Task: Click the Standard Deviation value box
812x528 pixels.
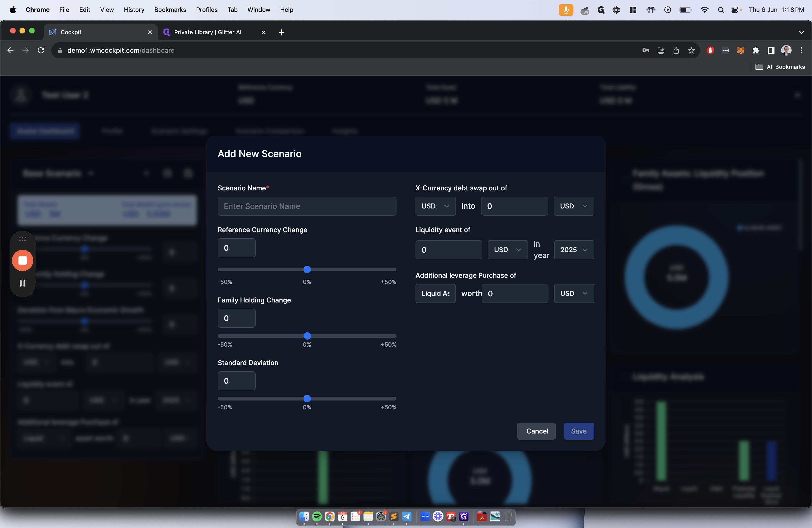Action: pyautogui.click(x=236, y=381)
